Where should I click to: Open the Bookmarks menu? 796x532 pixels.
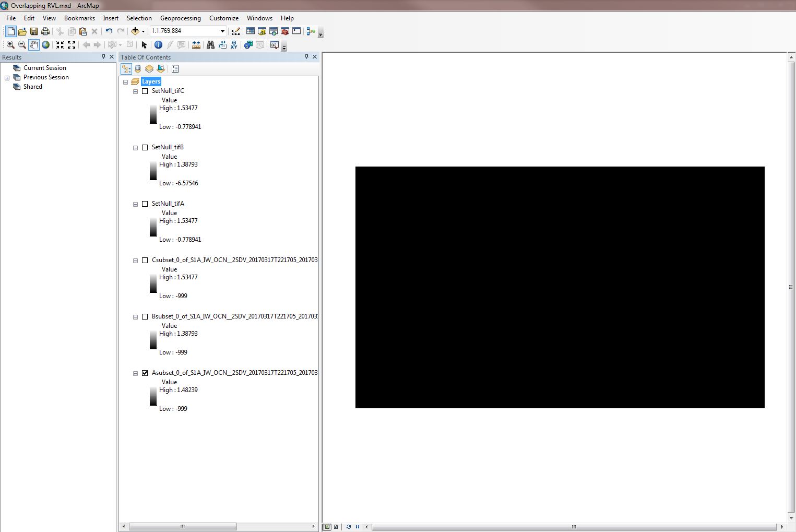(x=79, y=18)
